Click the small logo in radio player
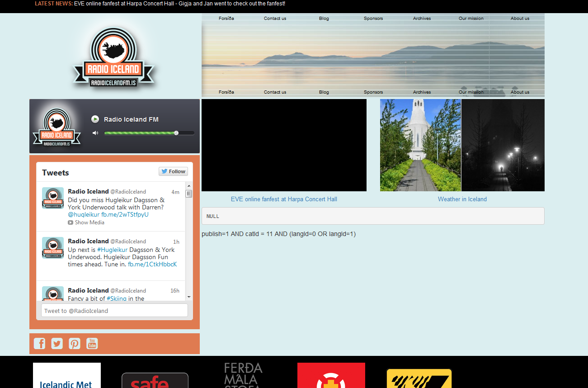The height and width of the screenshot is (388, 588). click(57, 128)
